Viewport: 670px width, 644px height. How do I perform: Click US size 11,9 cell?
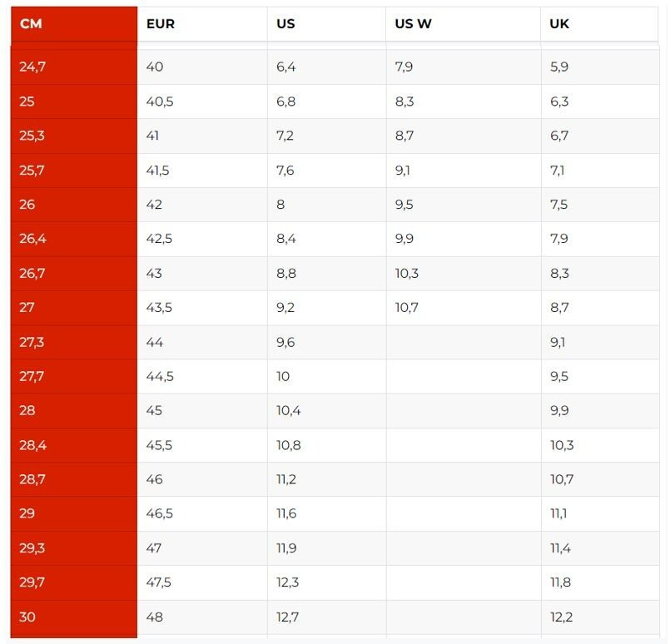[285, 548]
